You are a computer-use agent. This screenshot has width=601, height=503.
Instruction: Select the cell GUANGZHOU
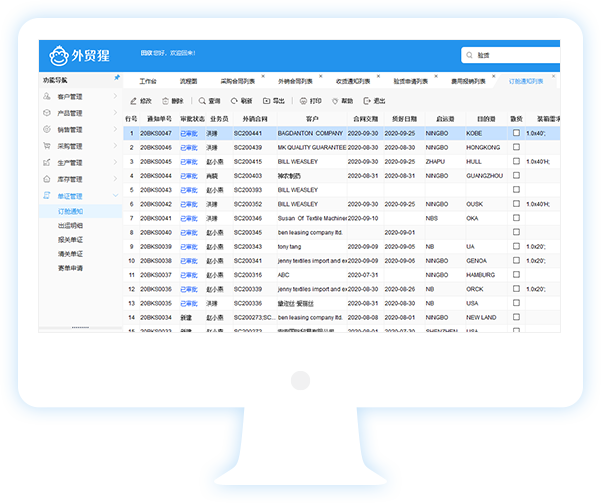click(484, 176)
